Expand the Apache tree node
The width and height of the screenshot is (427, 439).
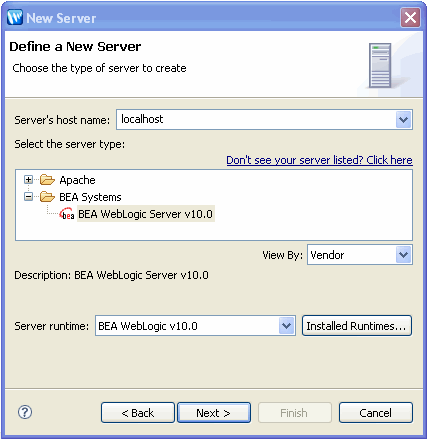point(29,180)
